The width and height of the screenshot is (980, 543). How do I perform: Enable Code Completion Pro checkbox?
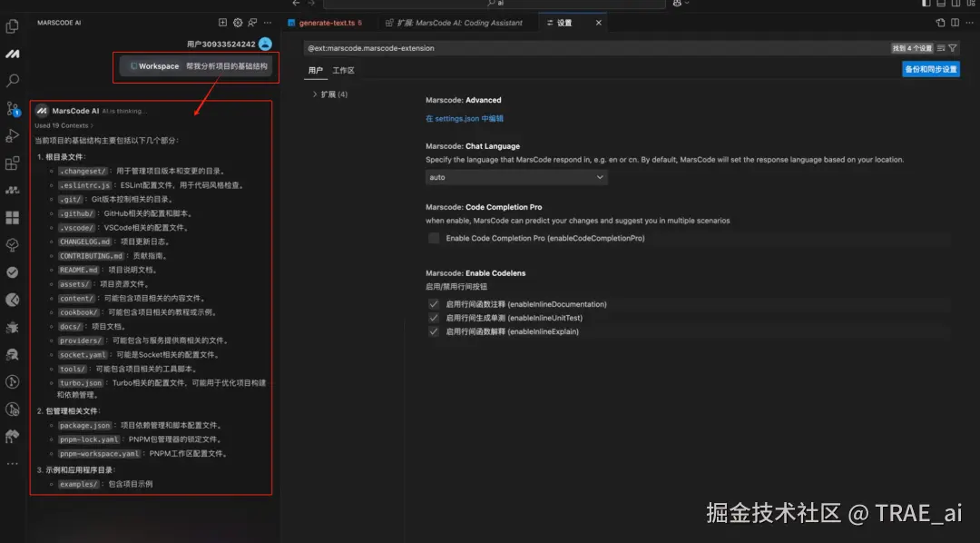(434, 238)
